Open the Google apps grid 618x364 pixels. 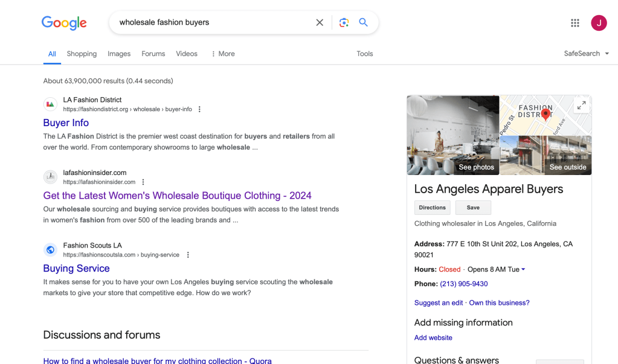coord(575,23)
